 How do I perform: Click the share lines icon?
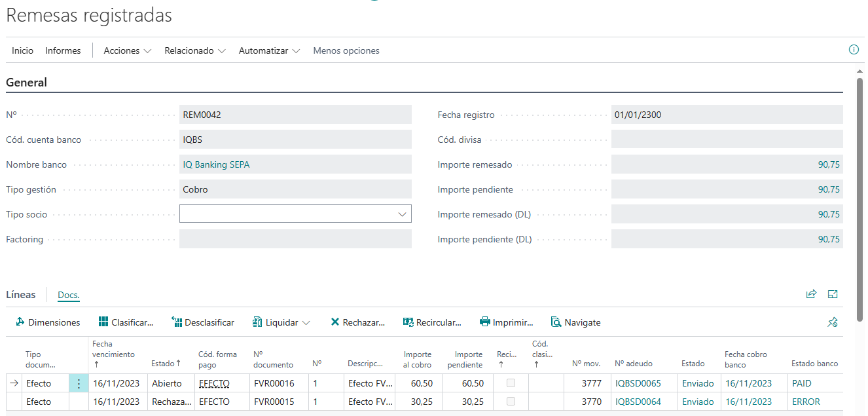point(811,295)
